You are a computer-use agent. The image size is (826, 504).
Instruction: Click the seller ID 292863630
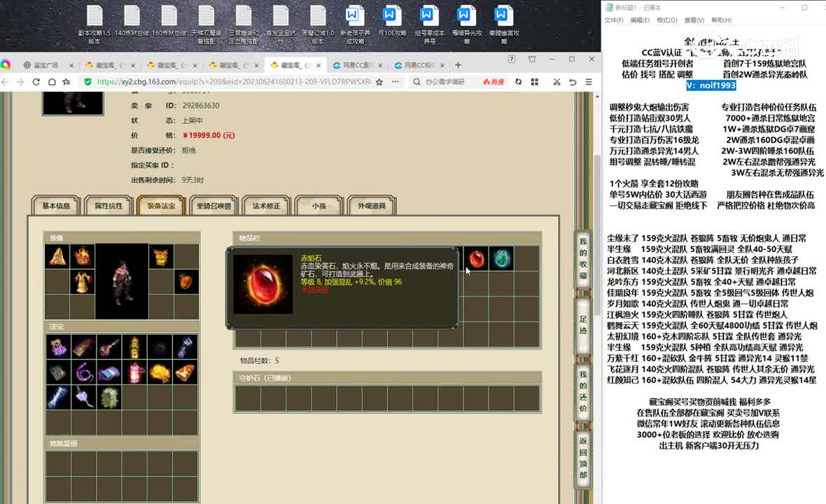pyautogui.click(x=201, y=105)
